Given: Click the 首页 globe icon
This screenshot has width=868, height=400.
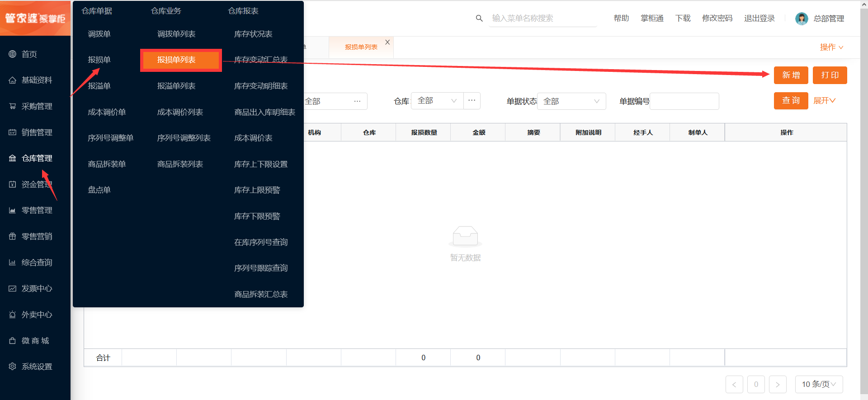Looking at the screenshot, I should click(x=12, y=54).
